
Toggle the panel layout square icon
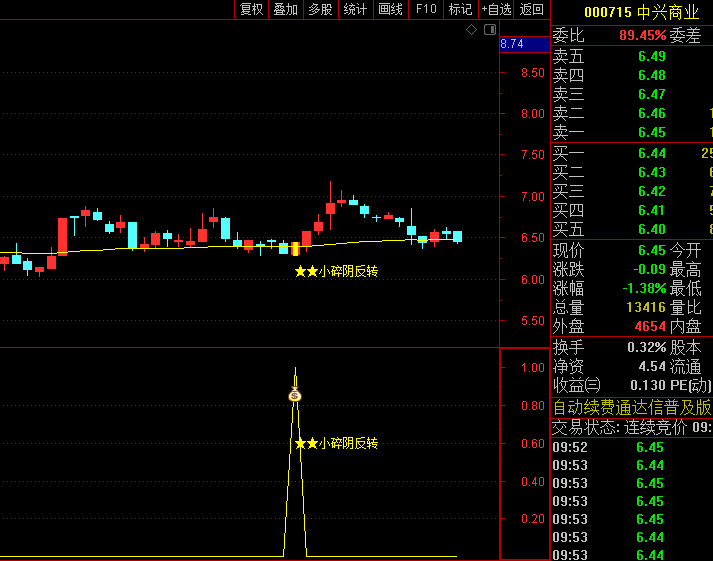click(490, 30)
